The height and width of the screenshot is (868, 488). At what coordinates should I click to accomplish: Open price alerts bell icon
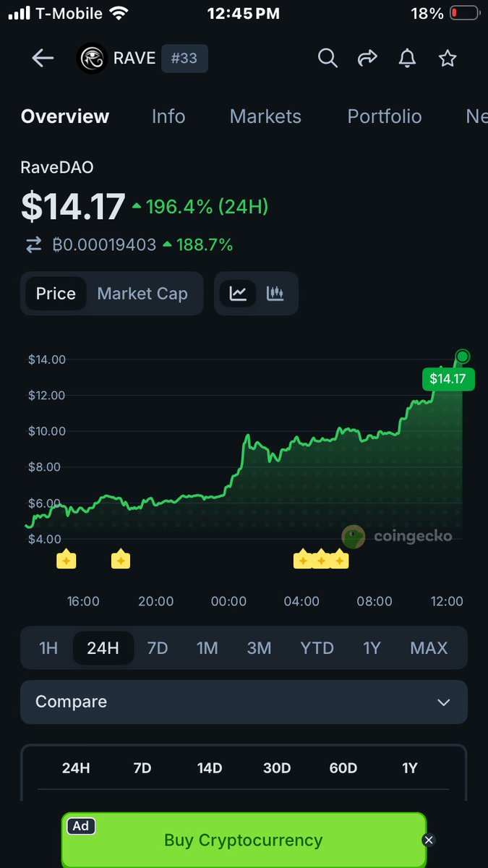click(x=408, y=59)
